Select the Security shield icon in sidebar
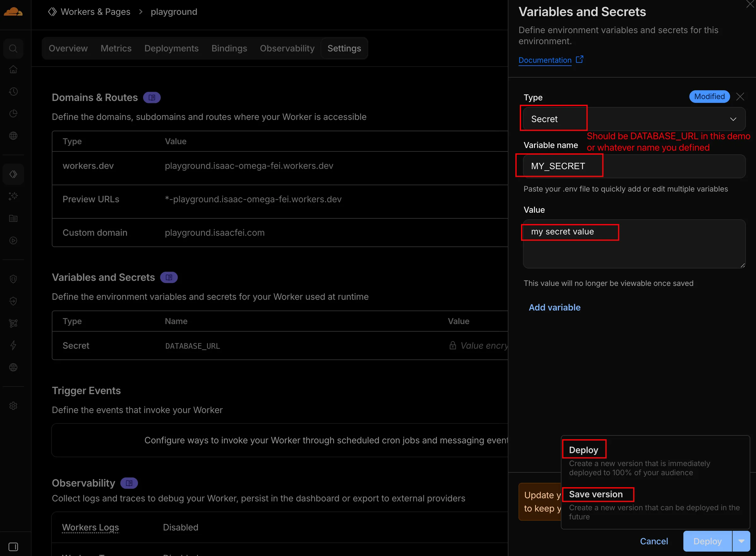The width and height of the screenshot is (756, 556). 14,279
